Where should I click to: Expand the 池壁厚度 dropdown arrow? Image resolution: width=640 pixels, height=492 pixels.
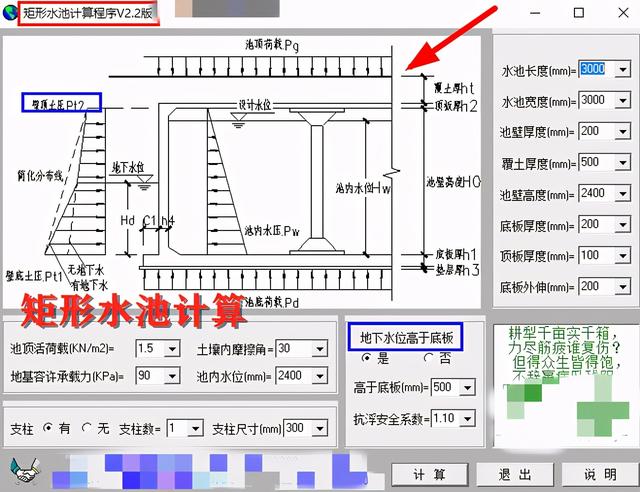point(622,131)
